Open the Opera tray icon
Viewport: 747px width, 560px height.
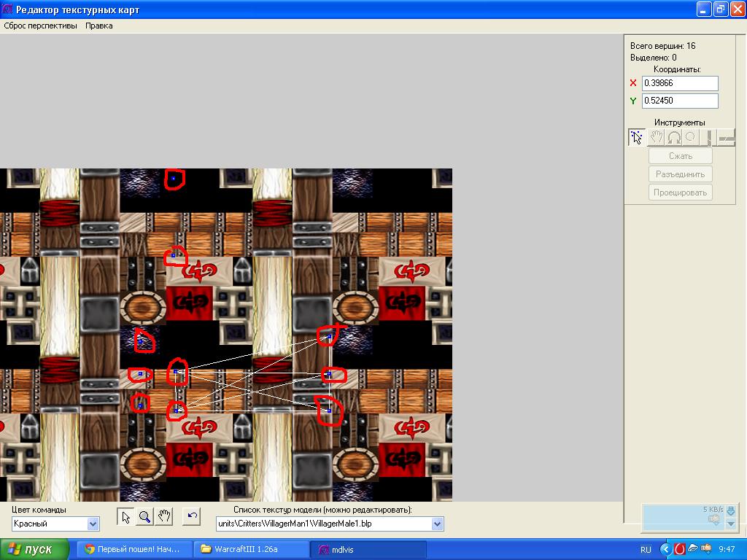point(680,549)
